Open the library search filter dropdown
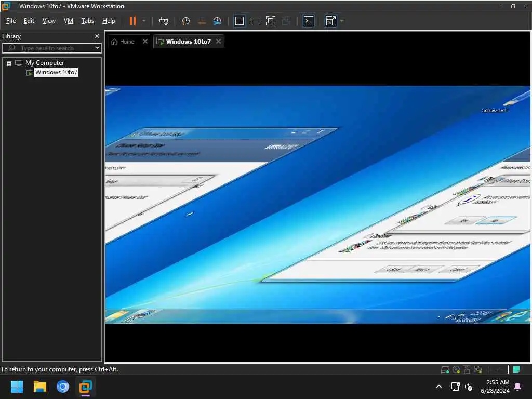Image resolution: width=532 pixels, height=399 pixels. (x=97, y=48)
